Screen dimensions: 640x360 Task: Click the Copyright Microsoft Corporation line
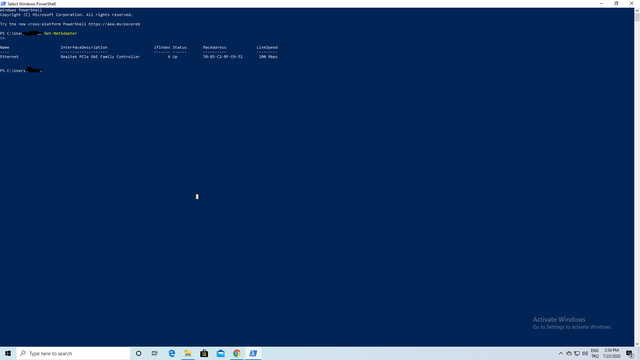pyautogui.click(x=67, y=15)
